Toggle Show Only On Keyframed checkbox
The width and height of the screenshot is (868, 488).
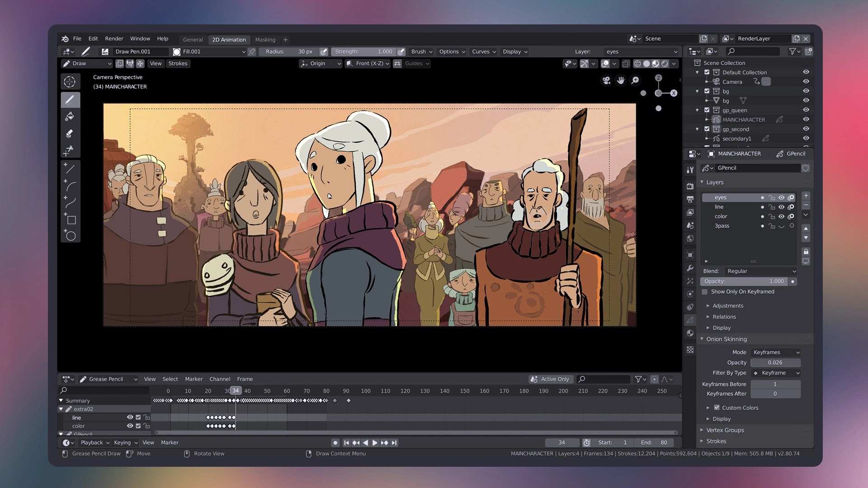704,292
